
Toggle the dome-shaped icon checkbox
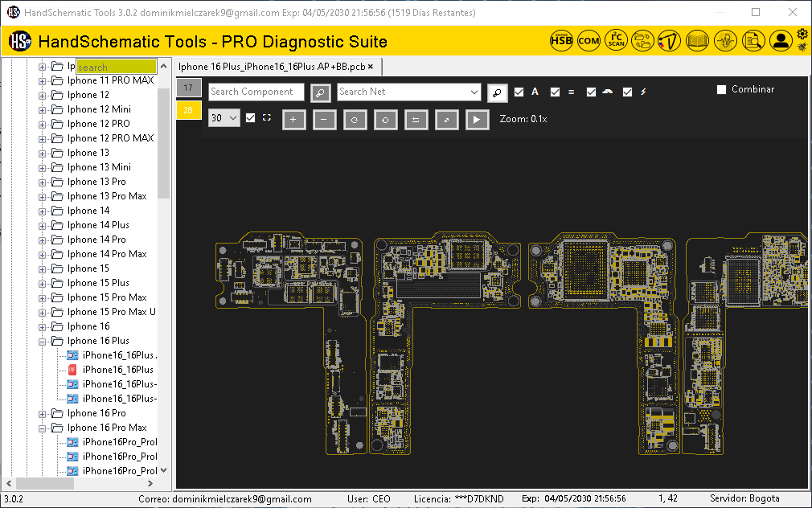[591, 92]
